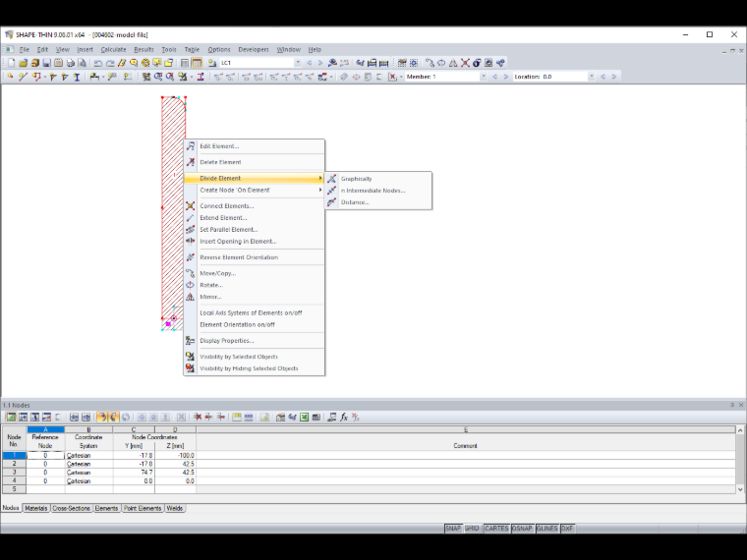Open the Location 0.0 dropdown
This screenshot has height=560, width=747.
click(x=592, y=77)
